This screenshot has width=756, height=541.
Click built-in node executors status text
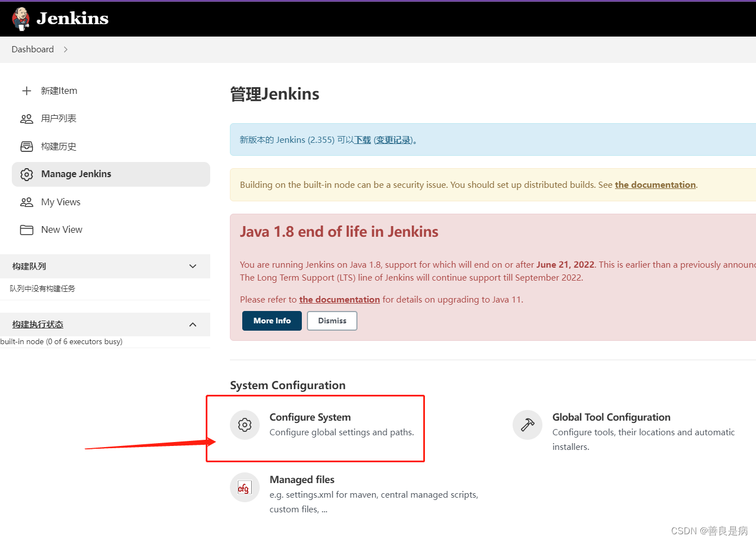coord(61,341)
